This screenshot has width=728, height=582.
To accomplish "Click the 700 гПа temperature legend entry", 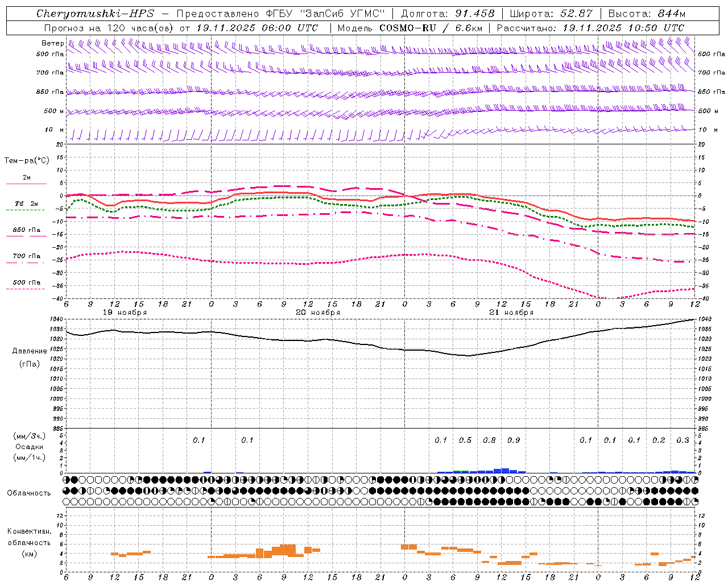I will tap(26, 256).
